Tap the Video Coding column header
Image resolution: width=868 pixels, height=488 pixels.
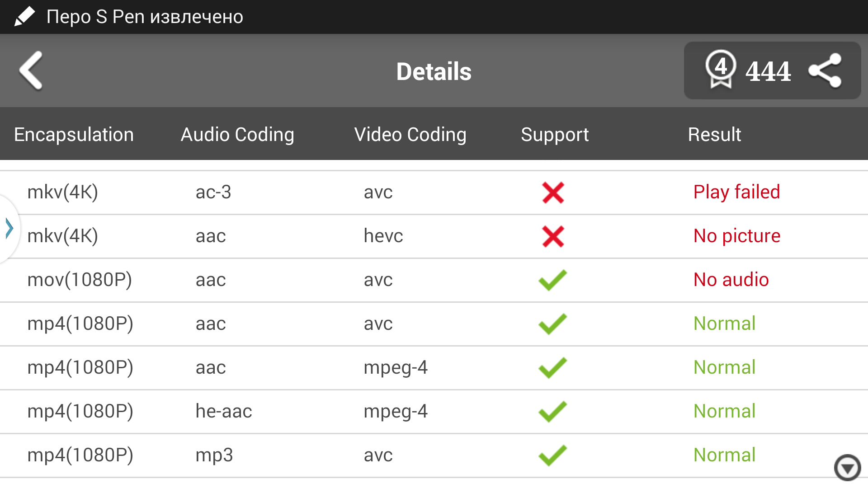(x=410, y=135)
